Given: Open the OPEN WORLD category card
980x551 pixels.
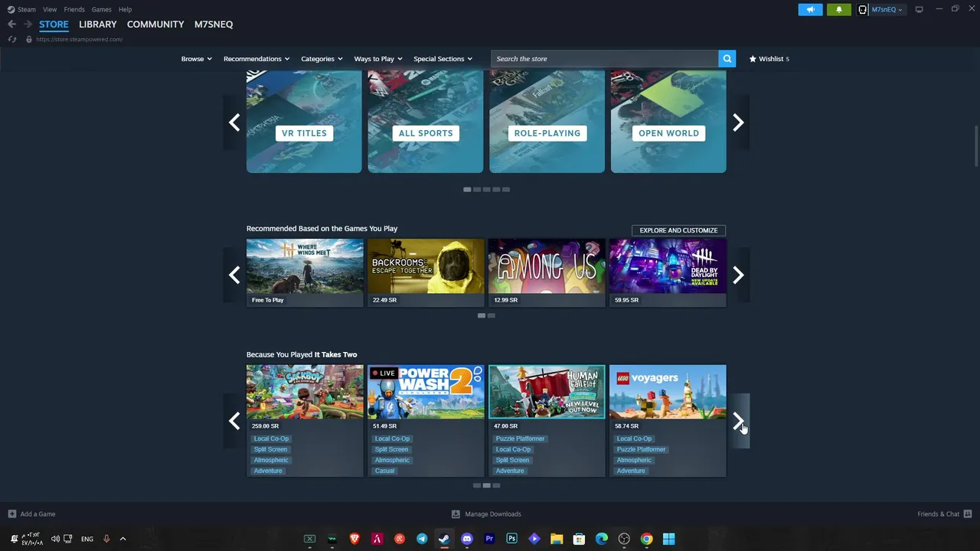Looking at the screenshot, I should (668, 122).
